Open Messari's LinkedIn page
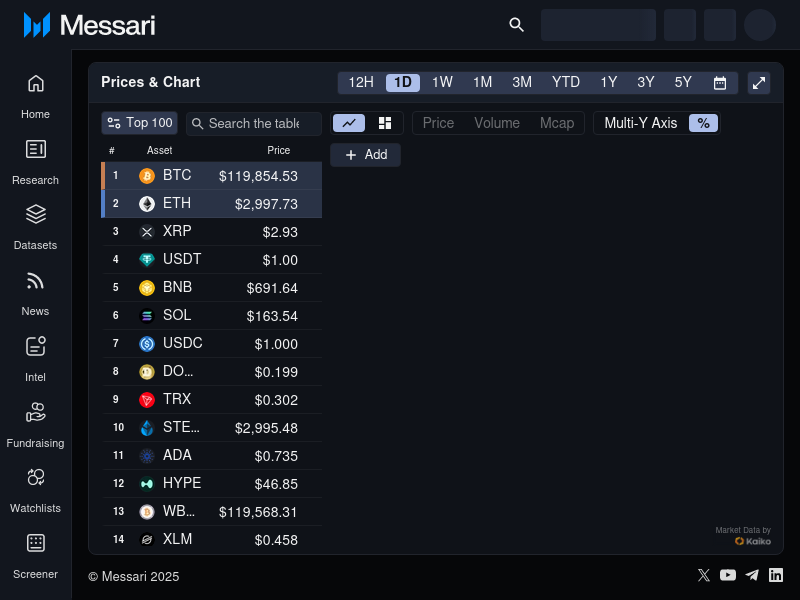This screenshot has height=600, width=800. (x=776, y=575)
